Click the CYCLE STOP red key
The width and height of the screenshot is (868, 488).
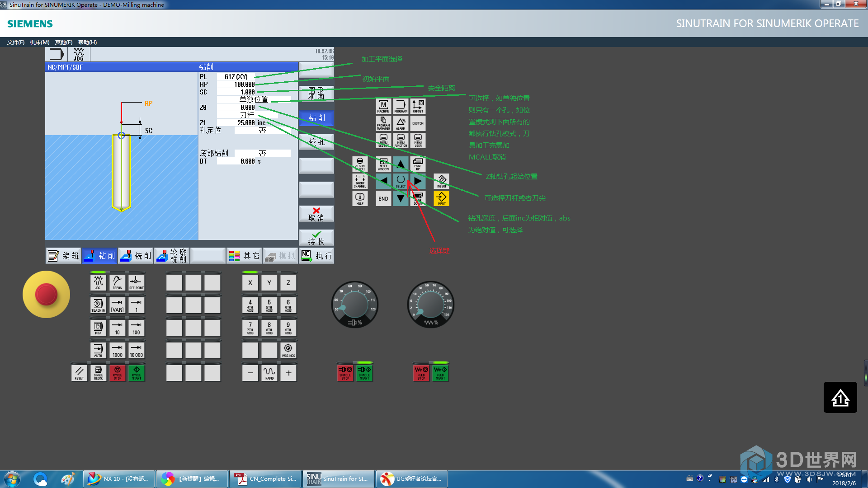click(x=117, y=373)
